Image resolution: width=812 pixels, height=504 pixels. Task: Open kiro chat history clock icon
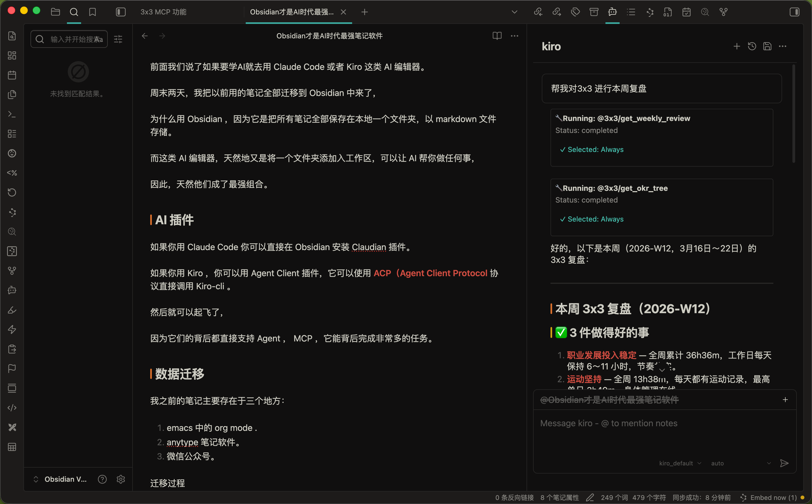click(x=752, y=46)
